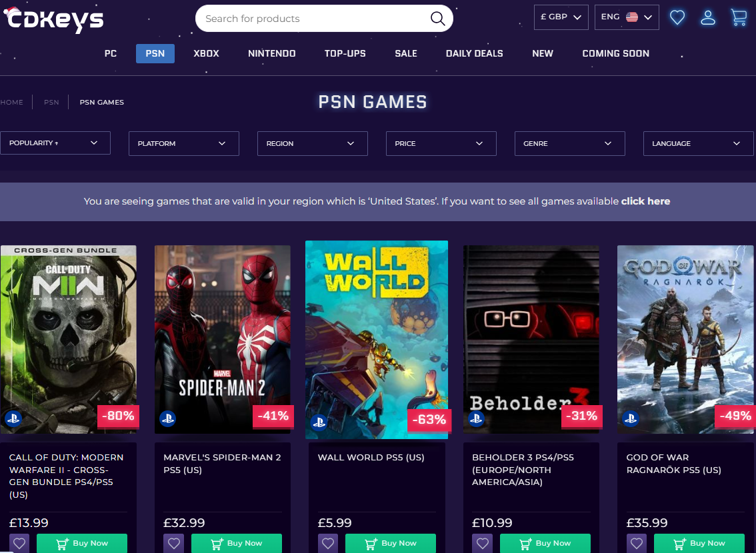The height and width of the screenshot is (553, 756).
Task: Open 'Beholder 3 PS4/PS5' title text
Action: [x=523, y=470]
